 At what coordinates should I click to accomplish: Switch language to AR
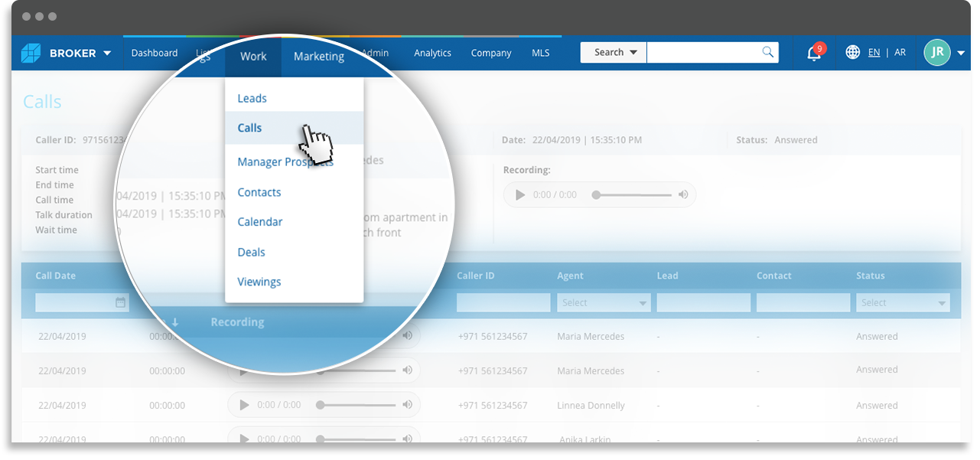click(x=900, y=53)
